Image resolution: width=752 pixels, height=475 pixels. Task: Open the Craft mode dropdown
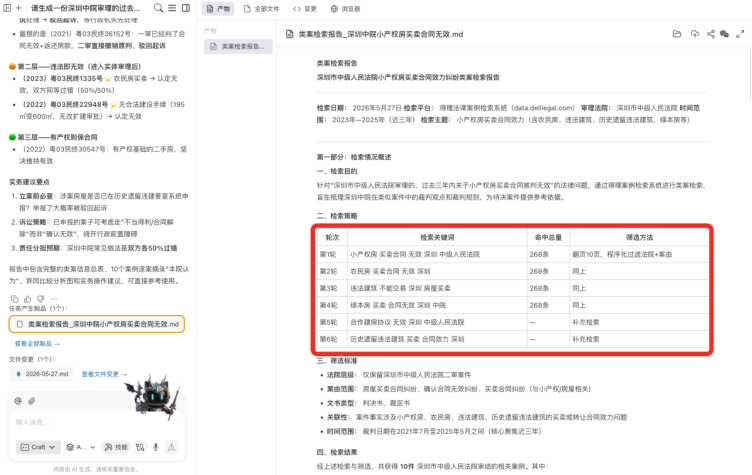tap(38, 447)
